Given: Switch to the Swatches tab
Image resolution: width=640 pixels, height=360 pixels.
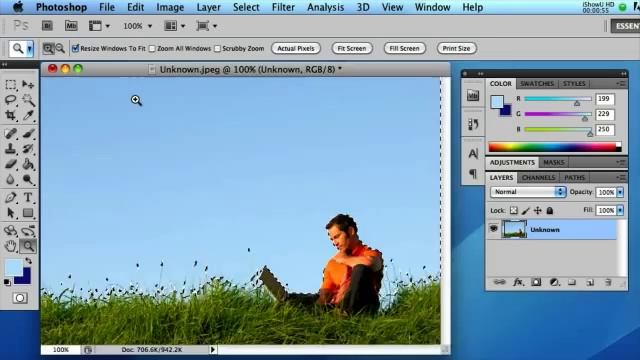Looking at the screenshot, I should pos(537,84).
